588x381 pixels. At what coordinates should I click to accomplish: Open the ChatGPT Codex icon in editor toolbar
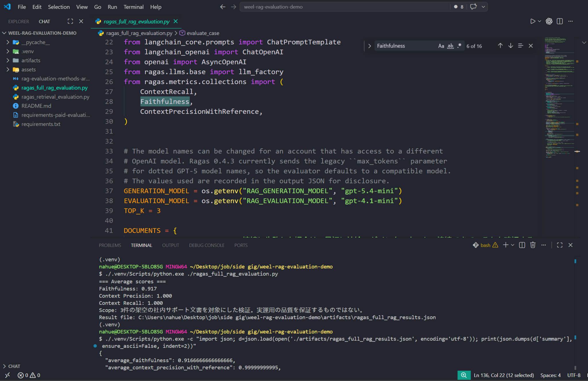tap(549, 21)
